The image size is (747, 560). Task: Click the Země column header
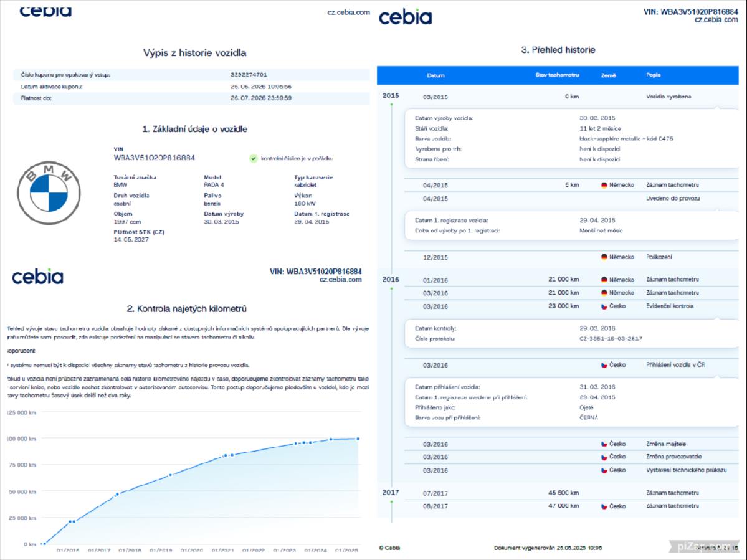(x=608, y=75)
